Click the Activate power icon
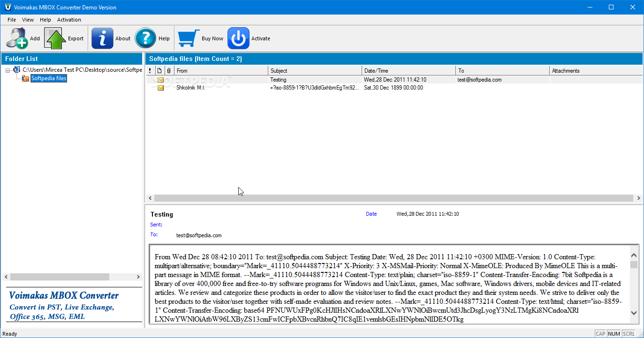Viewport: 644px width, 338px height. pos(239,38)
